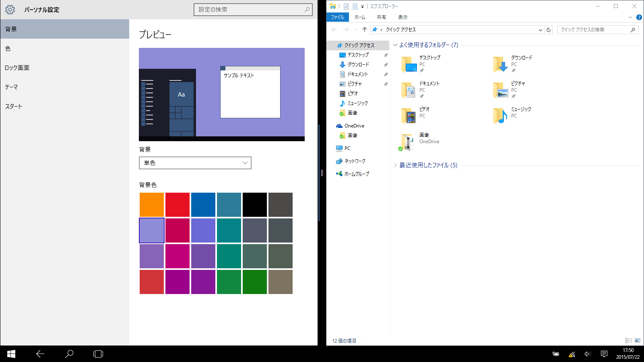Click the taskbar back arrow
This screenshot has height=362, width=644.
click(x=40, y=354)
